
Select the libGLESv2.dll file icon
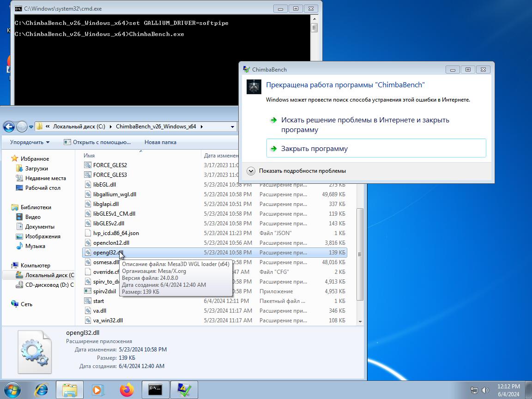tap(88, 224)
